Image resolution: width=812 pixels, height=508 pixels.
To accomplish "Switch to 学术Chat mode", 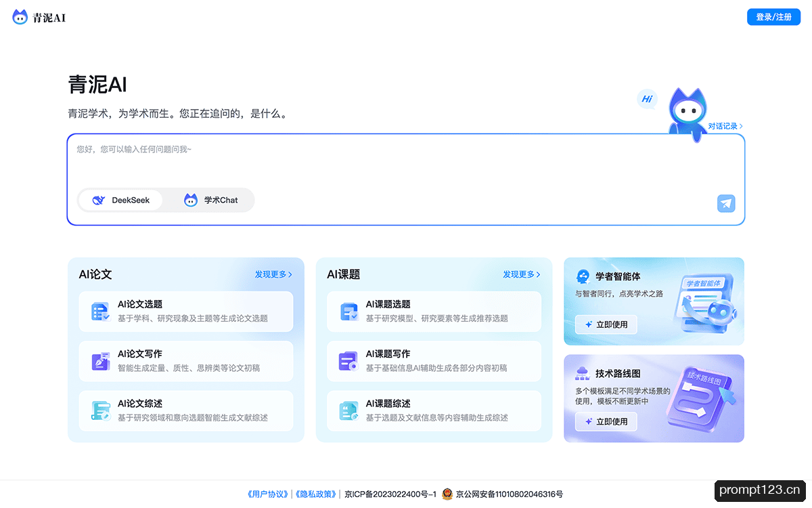I will pos(211,200).
